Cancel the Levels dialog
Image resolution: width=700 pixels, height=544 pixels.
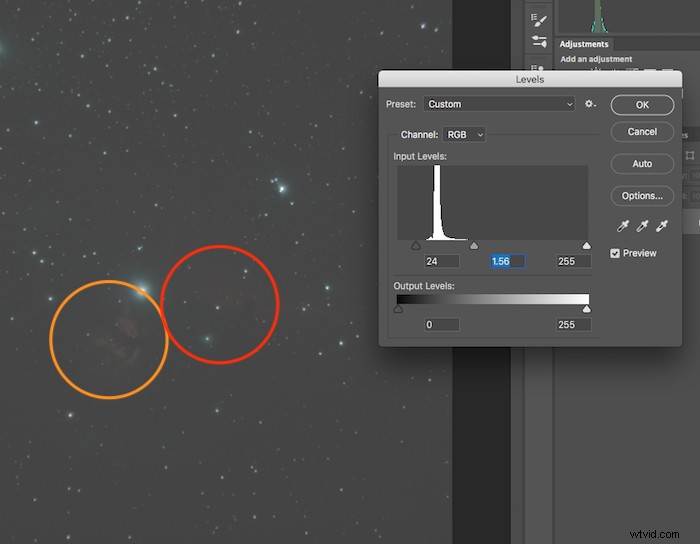click(x=642, y=132)
